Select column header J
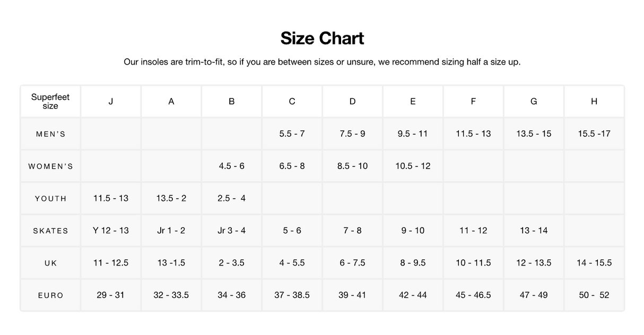Viewport: 644px width, 335px height. [110, 101]
